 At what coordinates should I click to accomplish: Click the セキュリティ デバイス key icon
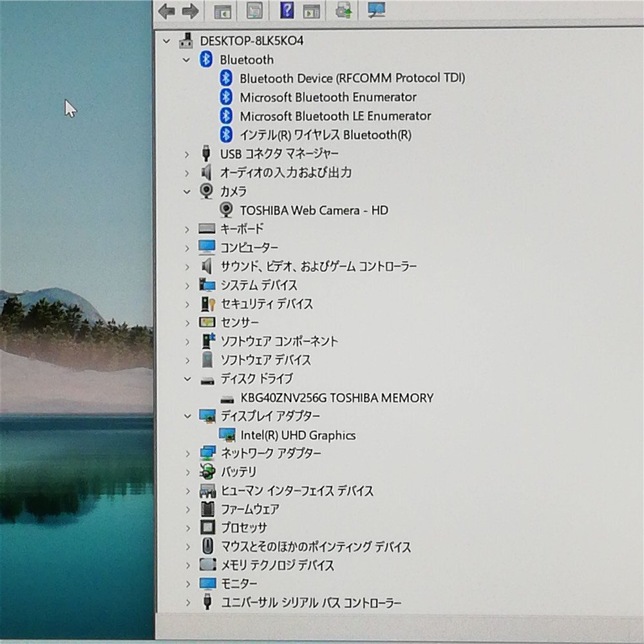208,304
